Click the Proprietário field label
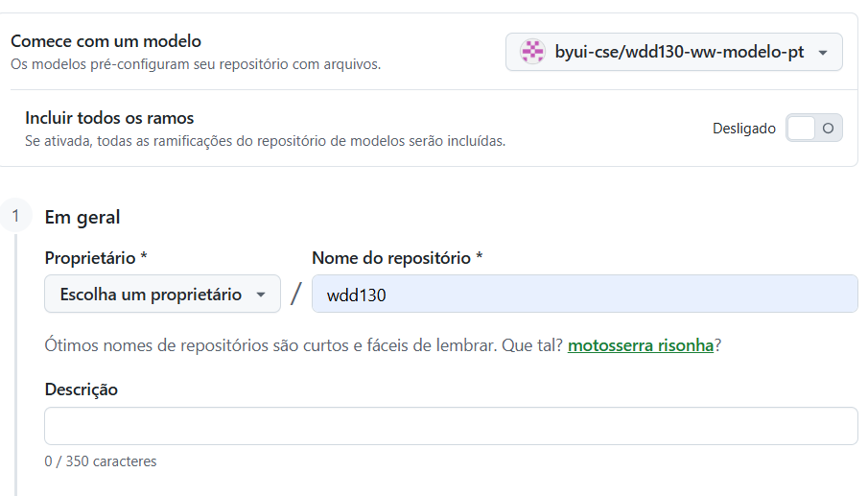 [x=96, y=258]
